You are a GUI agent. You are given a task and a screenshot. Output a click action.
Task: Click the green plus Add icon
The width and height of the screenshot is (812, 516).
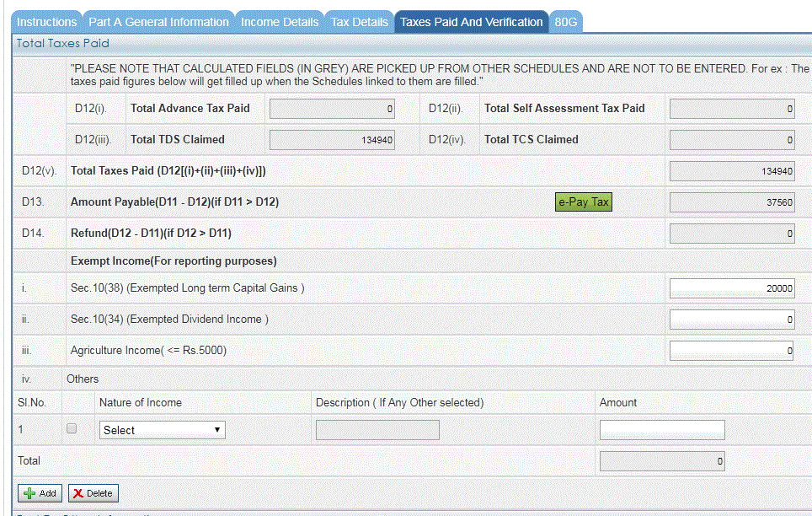click(29, 492)
